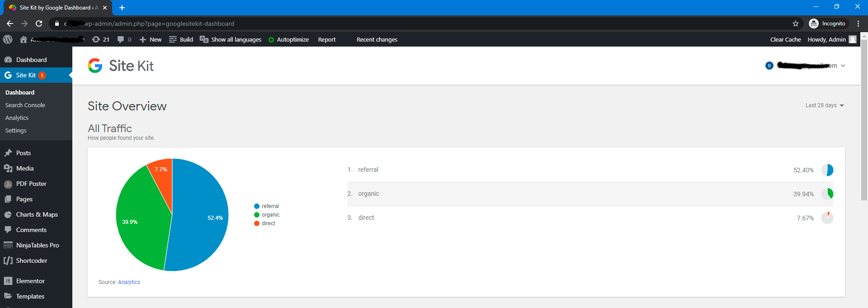This screenshot has height=308, width=868.
Task: Bookmark the page with star icon
Action: click(796, 24)
